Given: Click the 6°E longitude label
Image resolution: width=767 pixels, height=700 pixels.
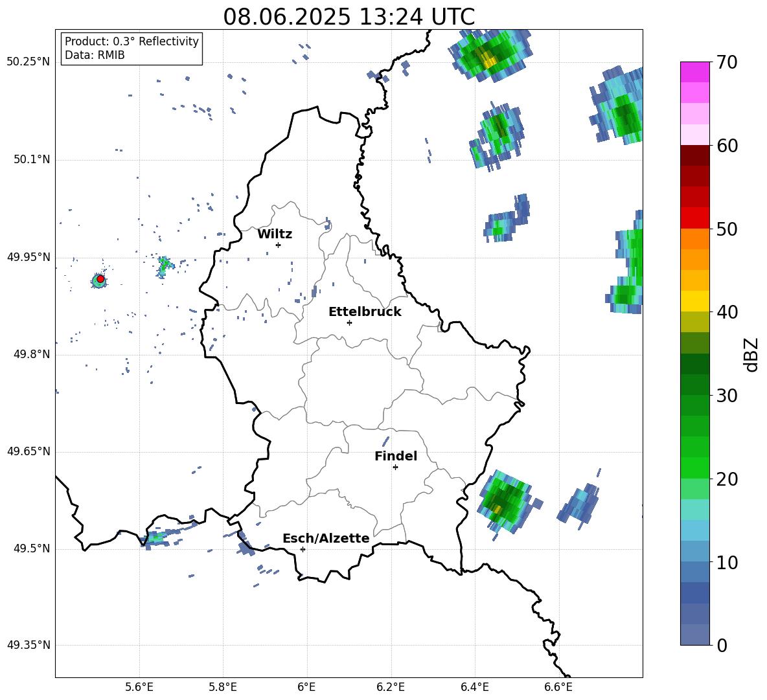Looking at the screenshot, I should [x=306, y=687].
